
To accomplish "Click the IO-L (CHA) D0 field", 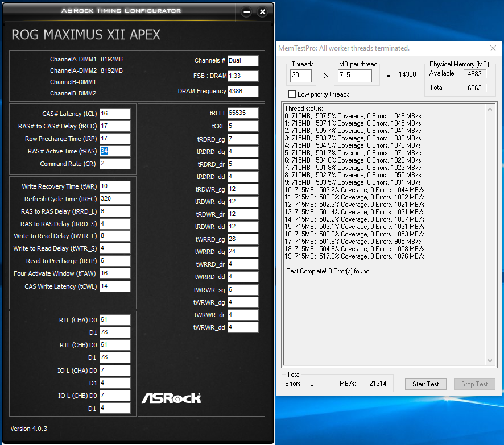I will [115, 371].
